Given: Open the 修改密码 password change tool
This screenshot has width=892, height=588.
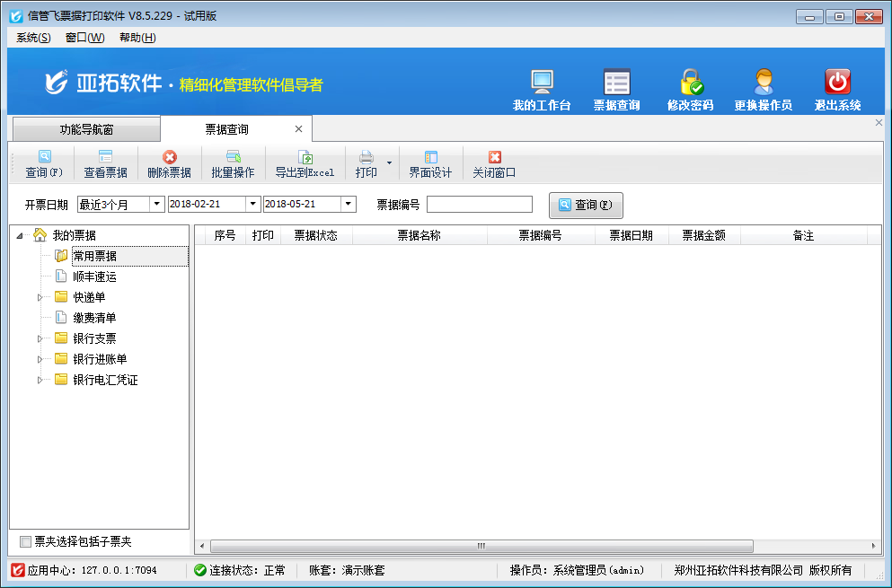Looking at the screenshot, I should (689, 87).
